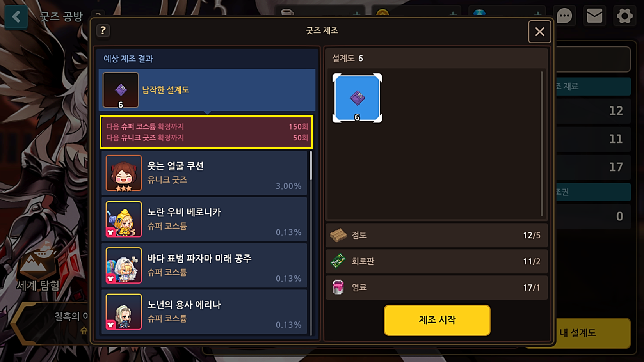Open the mailbox envelope icon

(594, 16)
